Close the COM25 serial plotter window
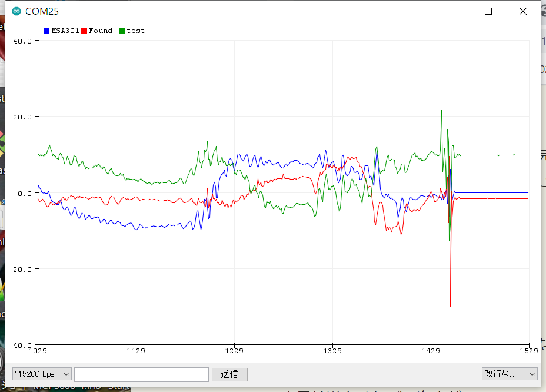Viewport: 546px width, 392px height. pyautogui.click(x=522, y=11)
